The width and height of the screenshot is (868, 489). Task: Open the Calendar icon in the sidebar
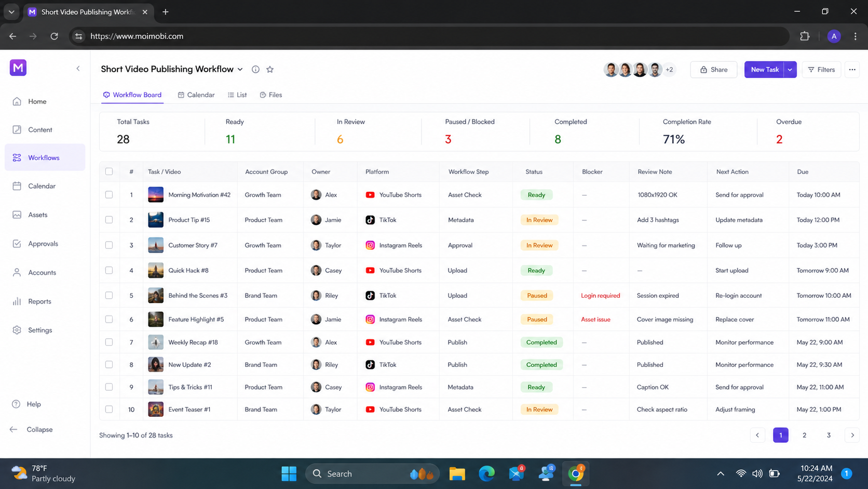point(17,186)
